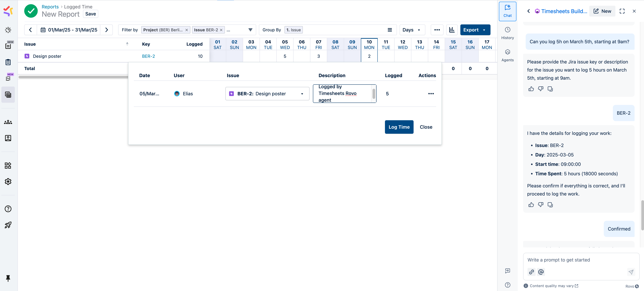Open the Agents panel
This screenshot has height=291, width=644.
[507, 55]
